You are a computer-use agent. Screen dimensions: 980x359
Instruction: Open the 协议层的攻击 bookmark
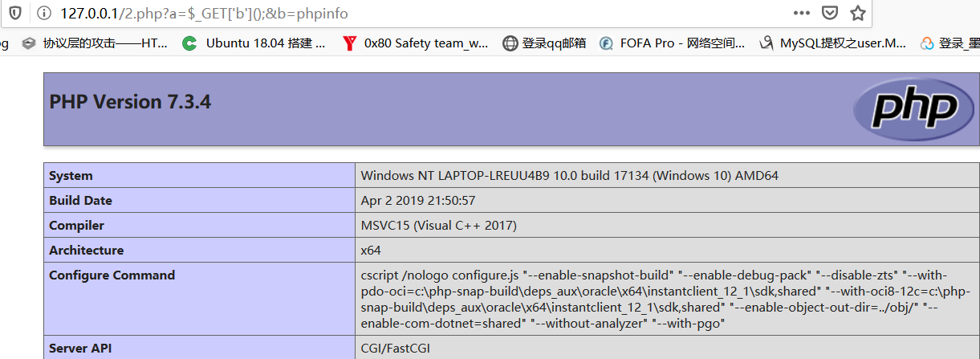95,43
